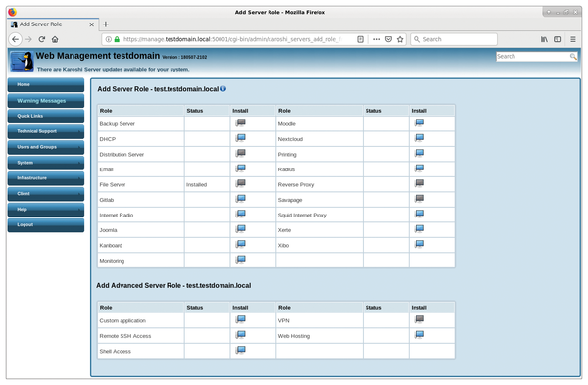
Task: Install the Joomla role
Action: [240, 229]
